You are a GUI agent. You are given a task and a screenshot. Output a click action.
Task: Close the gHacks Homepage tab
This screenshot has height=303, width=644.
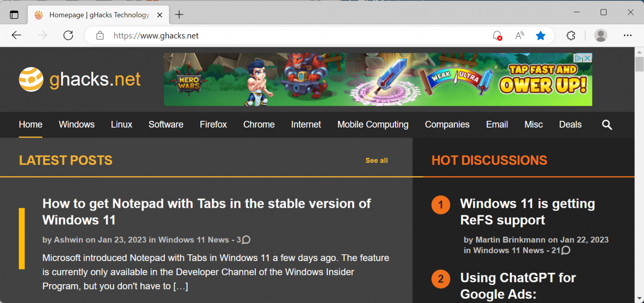pyautogui.click(x=160, y=15)
